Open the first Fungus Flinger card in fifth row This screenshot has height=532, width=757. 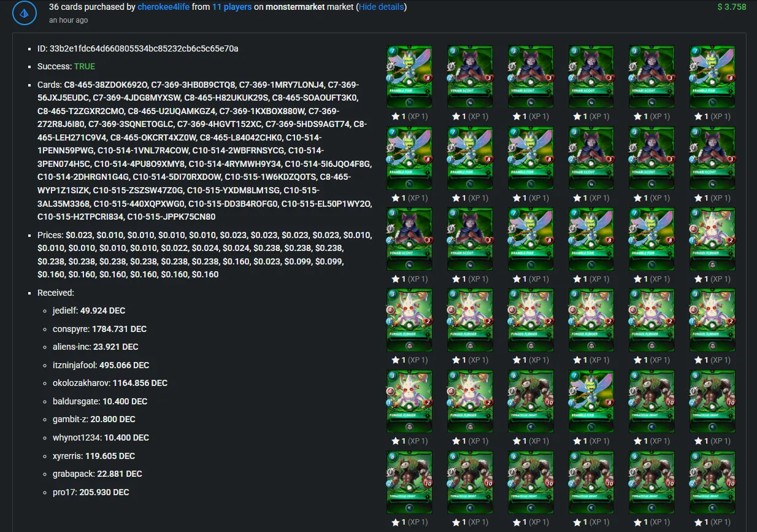coord(409,401)
